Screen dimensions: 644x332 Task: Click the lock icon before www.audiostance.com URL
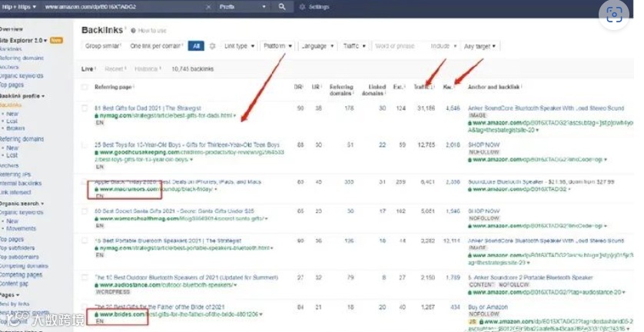tap(97, 285)
